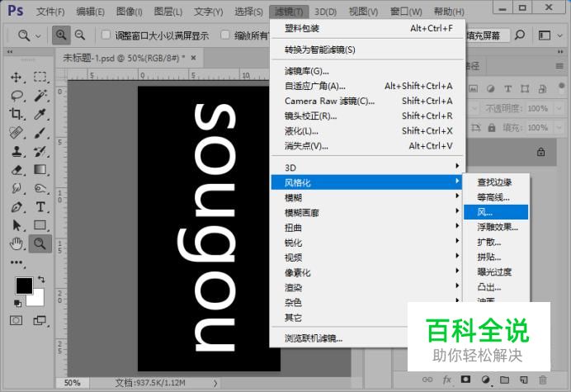Screen dimensions: 571x392
Task: Expand the 3D filter submenu
Action: (x=366, y=168)
